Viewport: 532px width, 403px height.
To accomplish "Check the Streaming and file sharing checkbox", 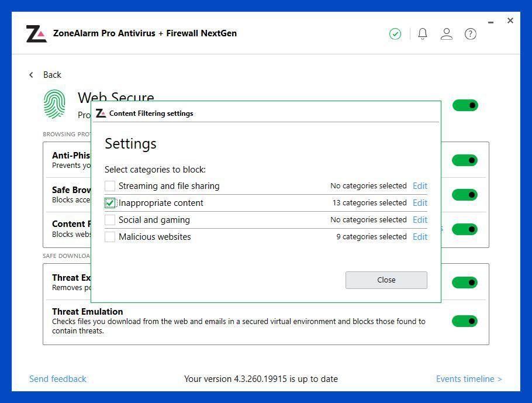I will point(110,186).
